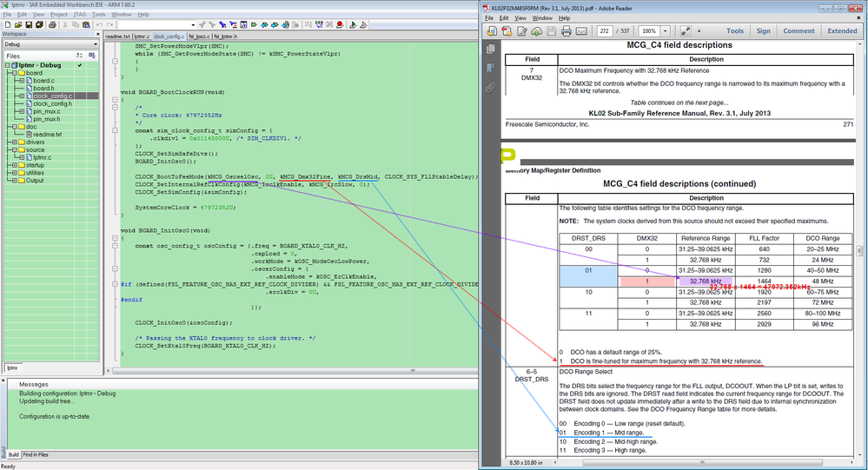Expand the utilities folder in workspace tree

click(15, 173)
